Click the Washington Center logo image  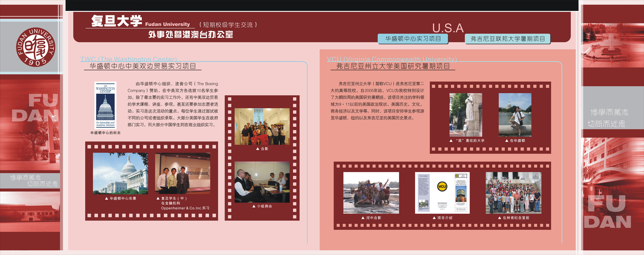click(x=105, y=105)
